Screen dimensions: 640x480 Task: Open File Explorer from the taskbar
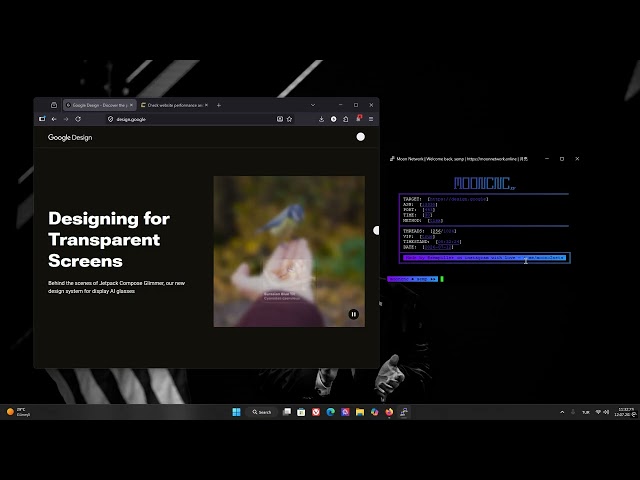pos(360,412)
